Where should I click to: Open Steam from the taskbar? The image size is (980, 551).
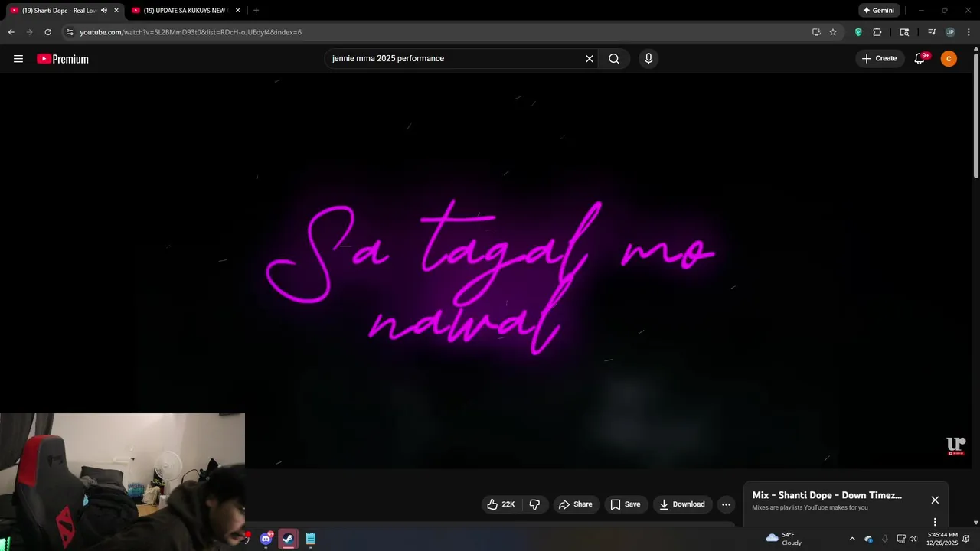(288, 539)
